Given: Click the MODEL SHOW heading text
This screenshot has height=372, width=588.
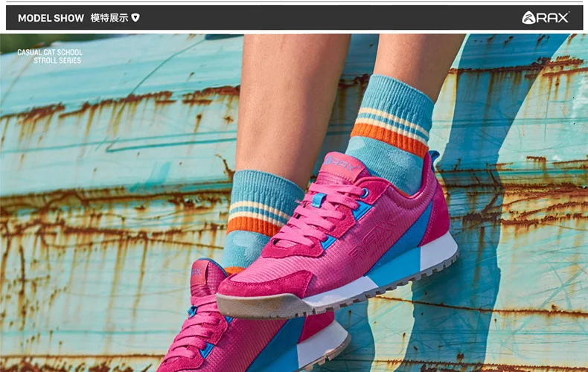Looking at the screenshot, I should [x=51, y=18].
